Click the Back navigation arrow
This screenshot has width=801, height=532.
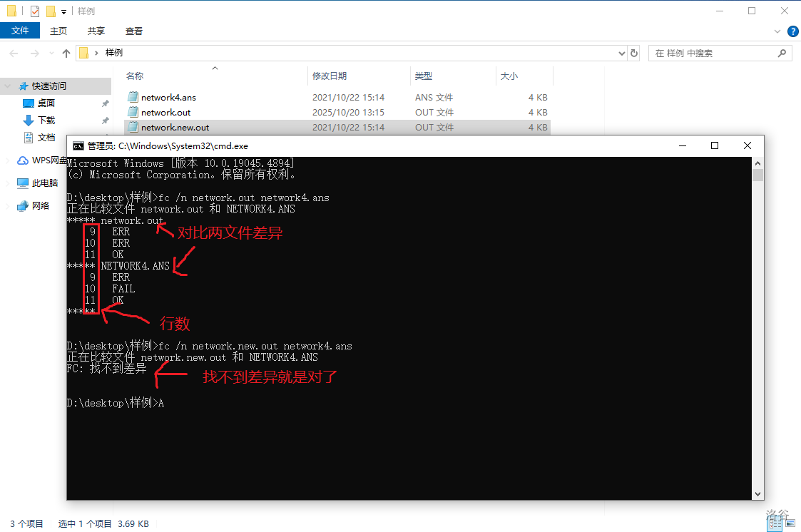click(x=14, y=53)
